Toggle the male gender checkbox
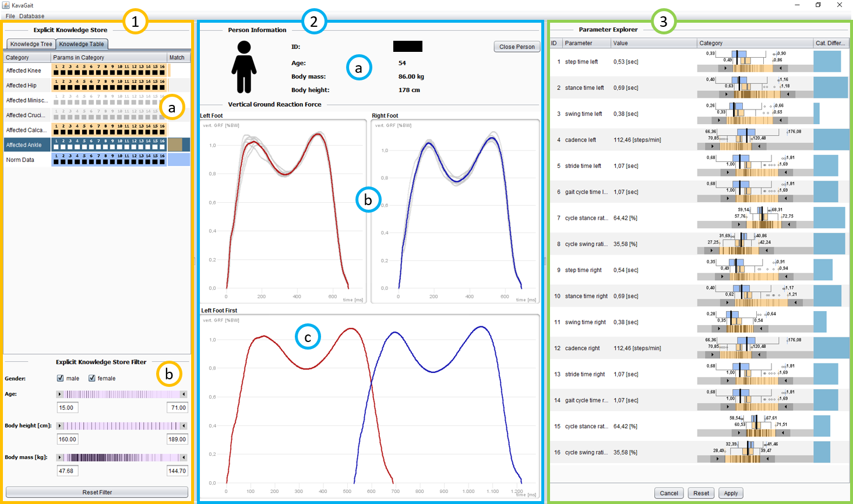Screen dimensions: 853x504 (x=61, y=378)
